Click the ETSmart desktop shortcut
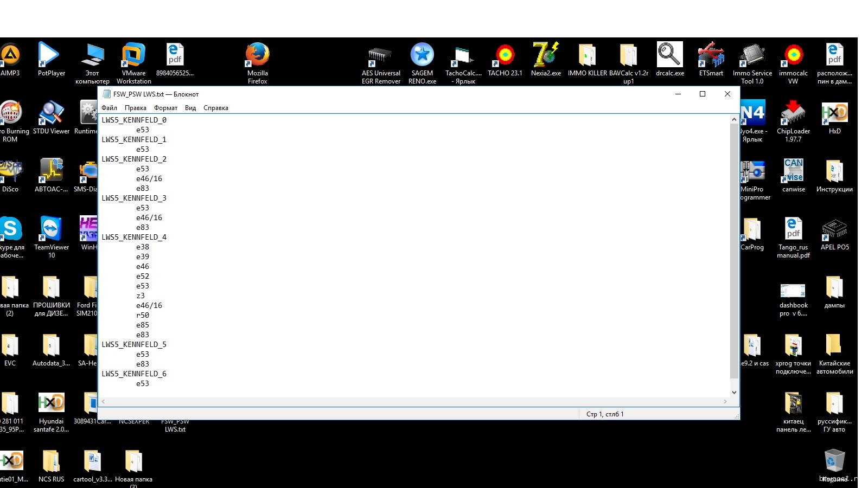 (711, 56)
